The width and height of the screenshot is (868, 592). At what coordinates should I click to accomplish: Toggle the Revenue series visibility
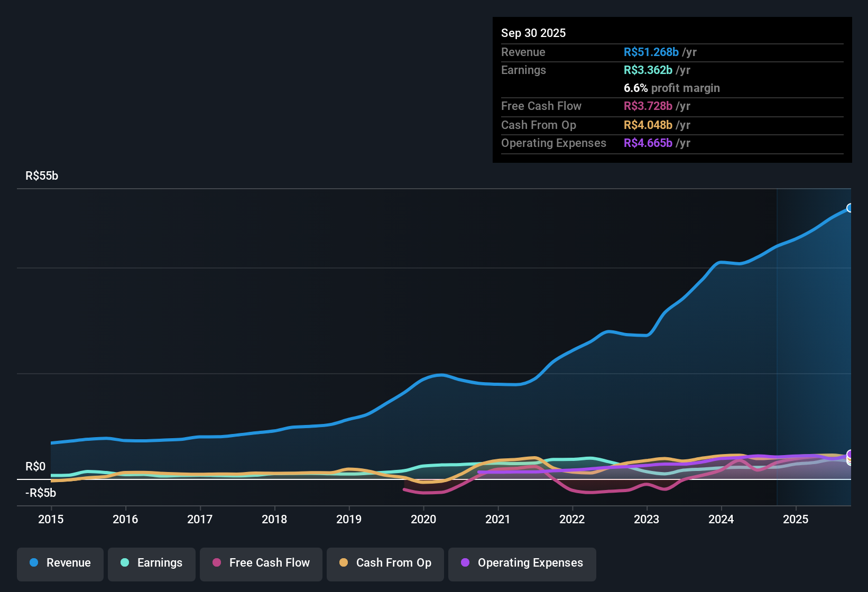pyautogui.click(x=60, y=563)
